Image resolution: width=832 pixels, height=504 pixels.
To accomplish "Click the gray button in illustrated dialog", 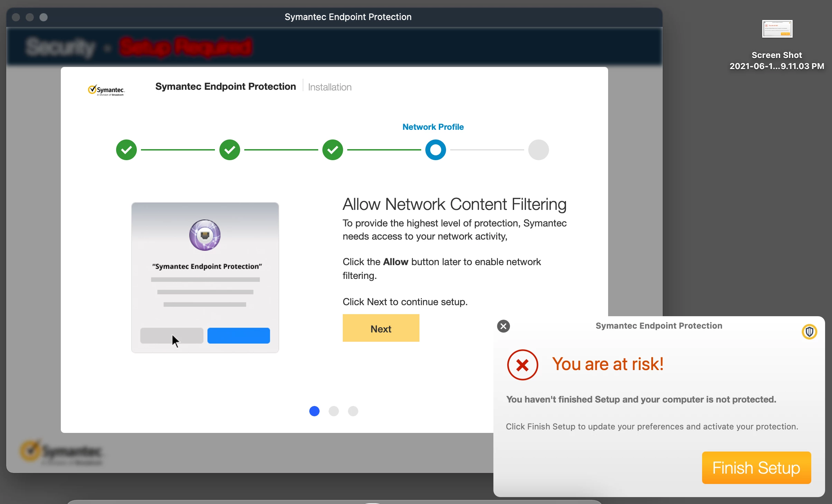I will [172, 336].
